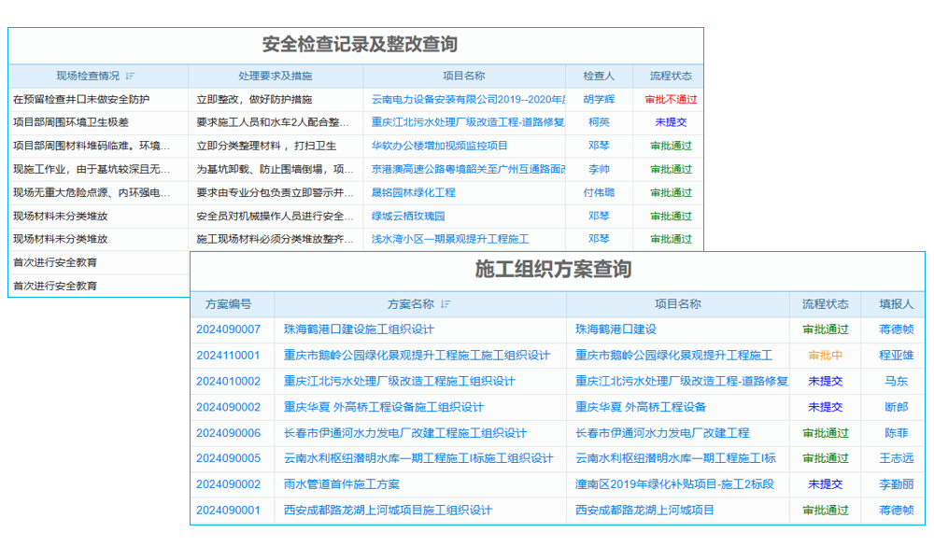Click the 审批中 status beside 程亚雄

point(823,355)
